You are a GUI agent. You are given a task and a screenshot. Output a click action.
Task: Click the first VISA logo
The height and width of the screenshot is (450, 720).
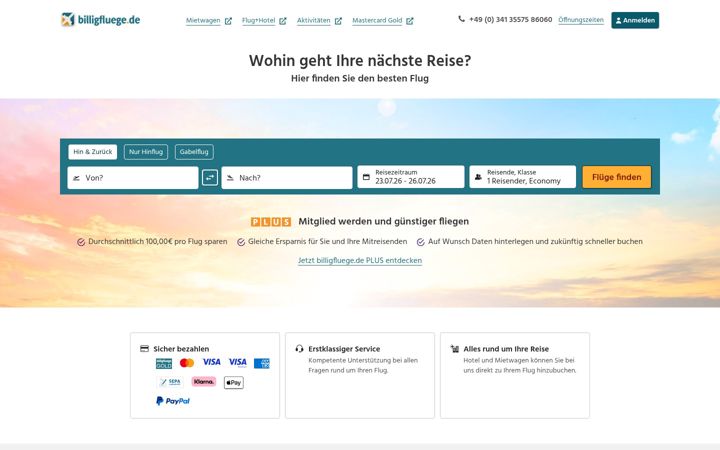coord(212,362)
